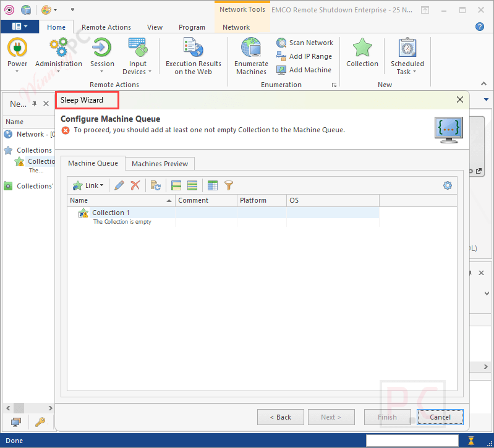Close the Sleep Wizard dialog
Screen dimensions: 494x448
coord(459,100)
